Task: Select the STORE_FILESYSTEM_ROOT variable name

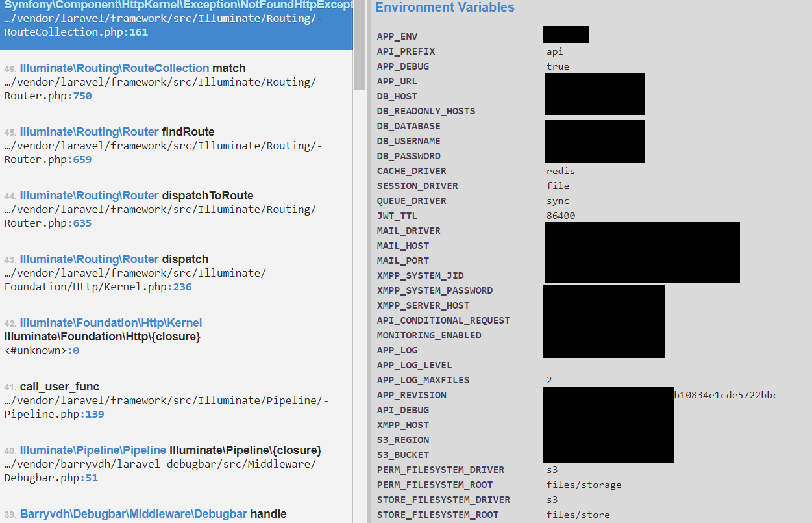Action: (x=438, y=515)
